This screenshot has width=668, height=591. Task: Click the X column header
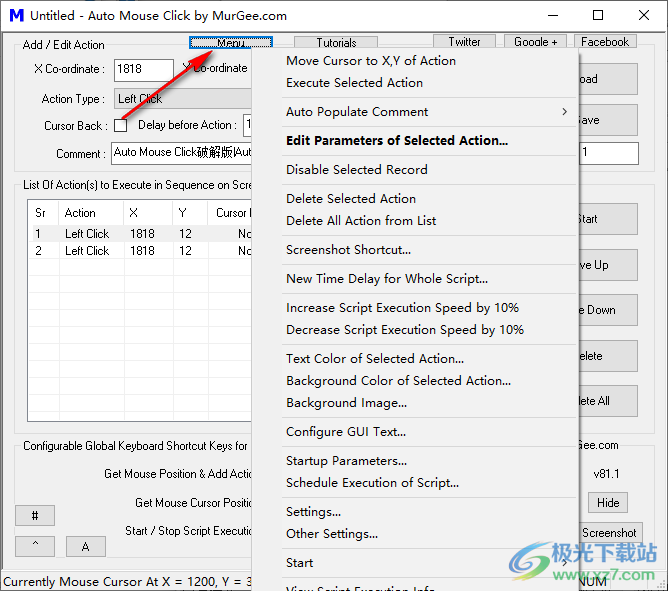tap(149, 213)
